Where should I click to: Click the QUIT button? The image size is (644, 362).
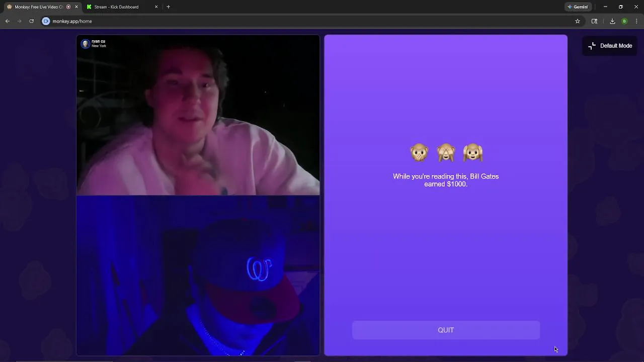446,330
